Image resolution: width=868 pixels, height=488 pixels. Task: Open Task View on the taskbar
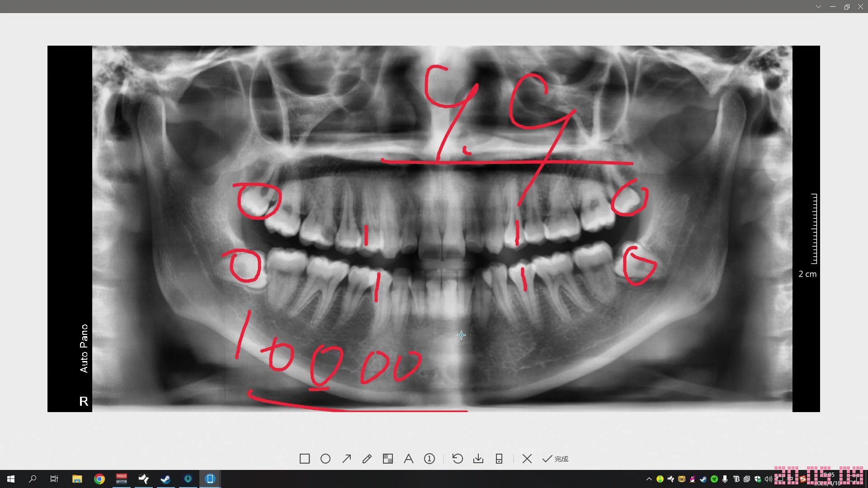pos(54,479)
